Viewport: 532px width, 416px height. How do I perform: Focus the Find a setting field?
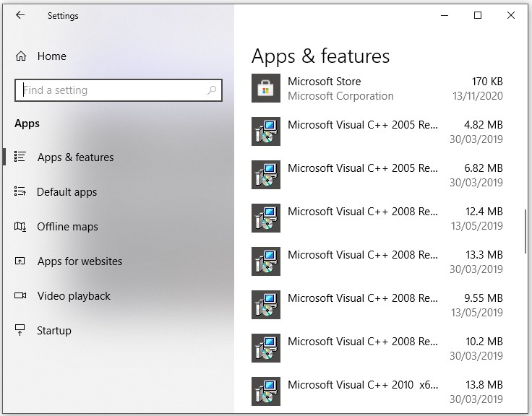(x=119, y=90)
